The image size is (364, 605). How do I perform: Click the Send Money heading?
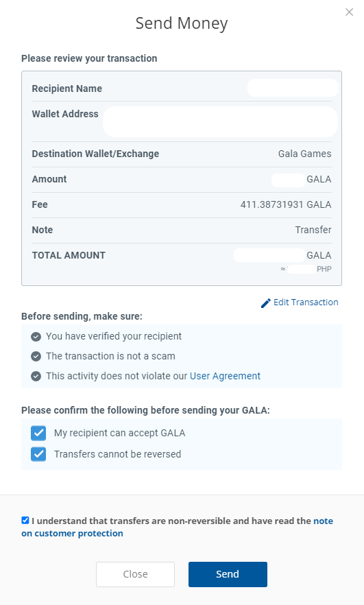182,23
